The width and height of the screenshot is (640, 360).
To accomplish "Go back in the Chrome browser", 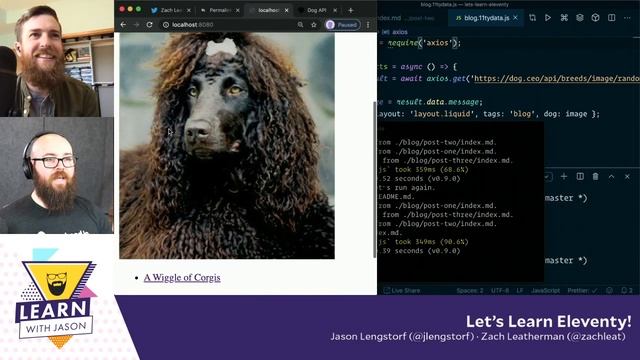I will [123, 25].
